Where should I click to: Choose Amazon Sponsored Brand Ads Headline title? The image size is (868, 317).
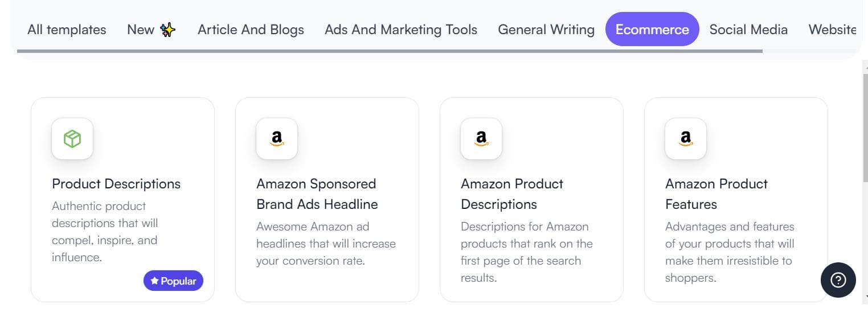point(317,194)
